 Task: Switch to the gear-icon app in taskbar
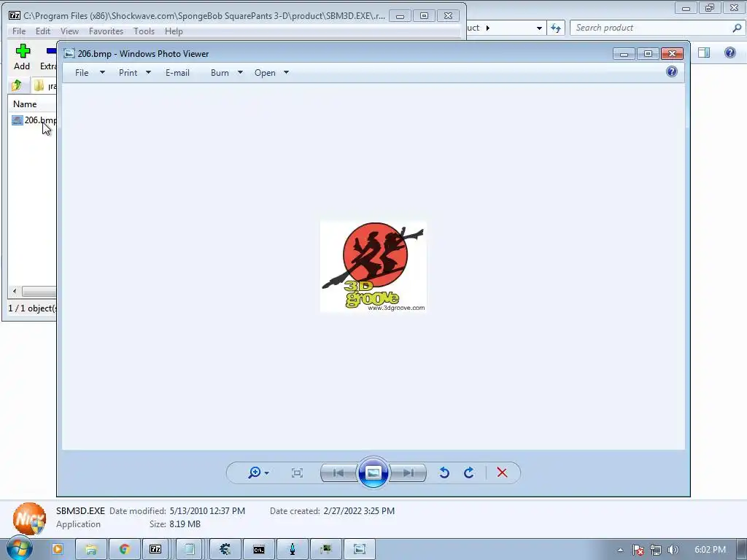pos(225,549)
